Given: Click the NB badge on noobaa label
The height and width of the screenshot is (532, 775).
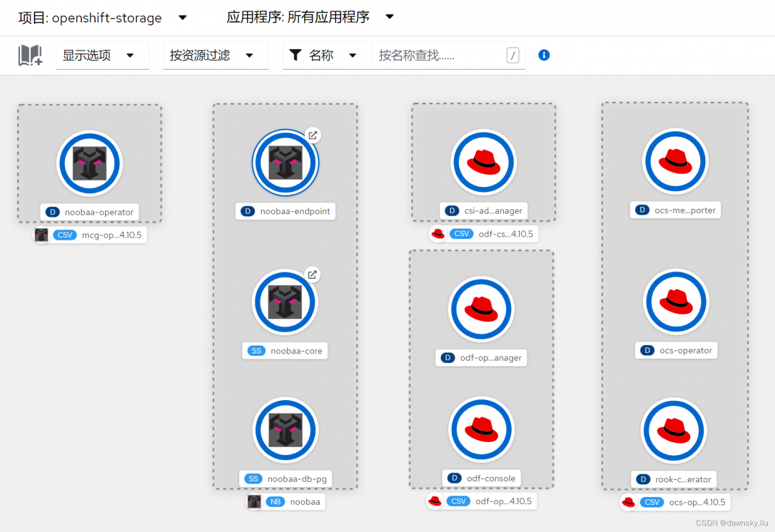Looking at the screenshot, I should click(x=275, y=502).
